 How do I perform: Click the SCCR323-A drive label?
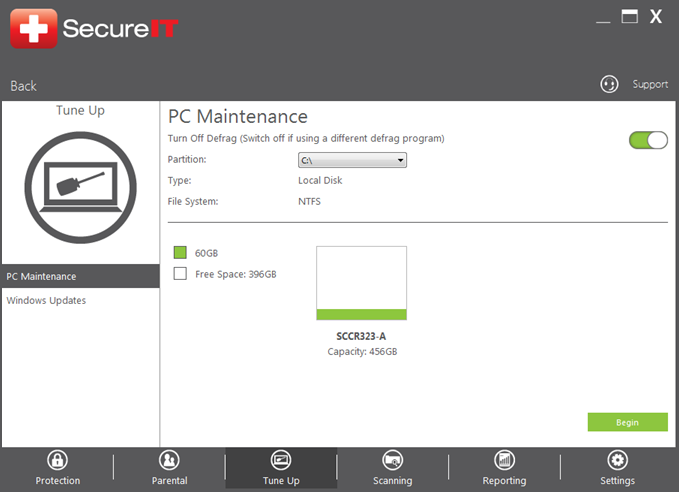coord(361,336)
